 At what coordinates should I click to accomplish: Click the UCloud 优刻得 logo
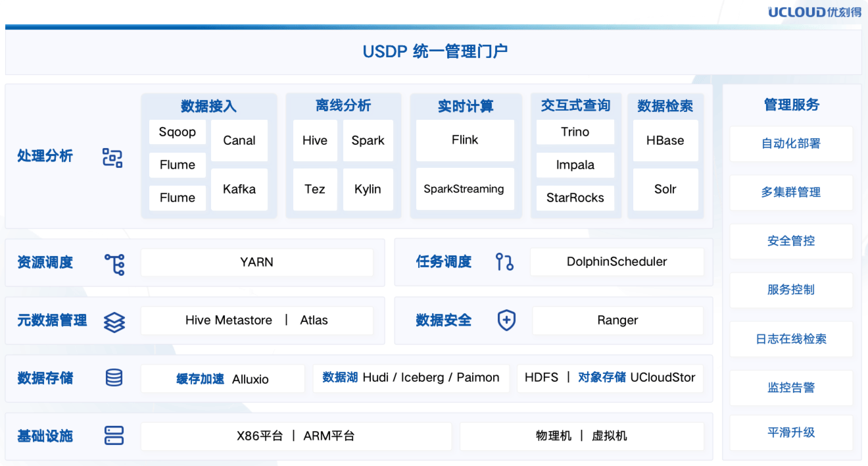pos(814,12)
